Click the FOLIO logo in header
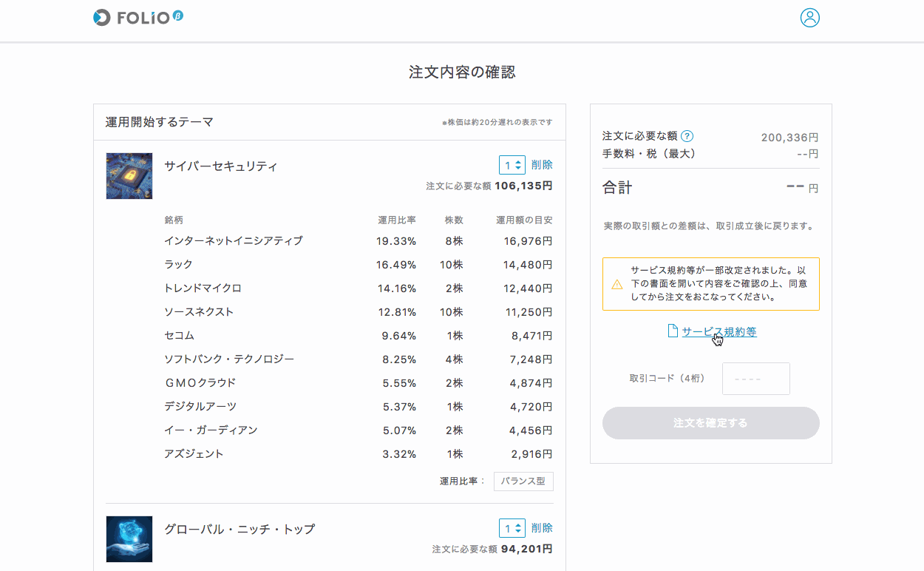The height and width of the screenshot is (571, 924). click(x=133, y=18)
